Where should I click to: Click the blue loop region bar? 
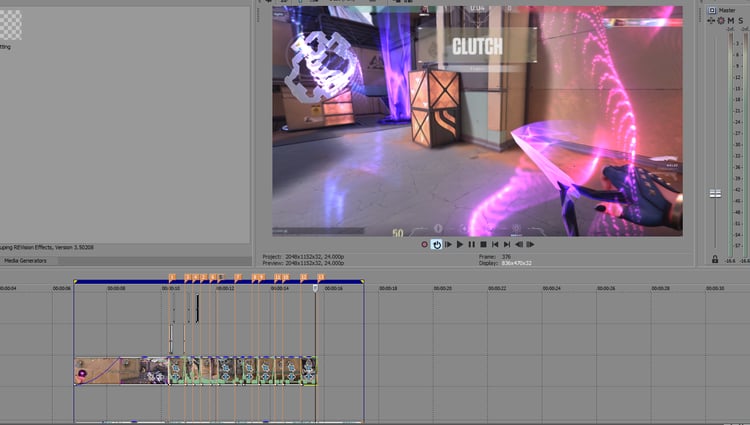[x=219, y=282]
